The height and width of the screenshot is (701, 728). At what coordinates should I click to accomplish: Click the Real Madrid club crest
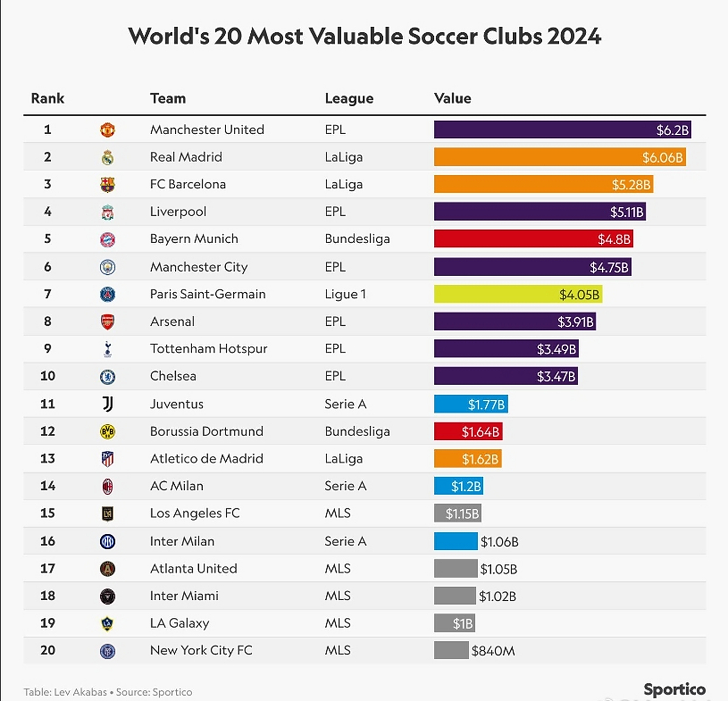[x=107, y=158]
